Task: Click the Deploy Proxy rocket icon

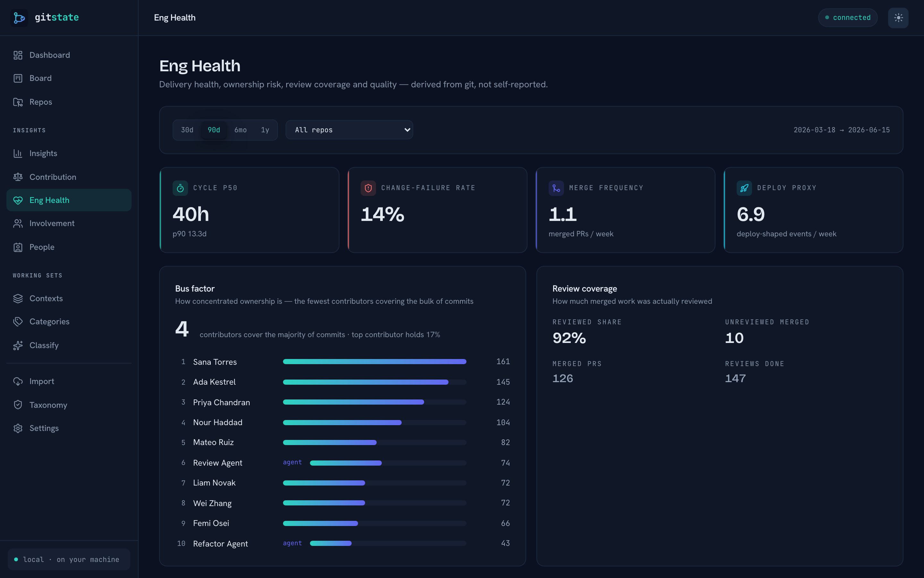Action: tap(744, 188)
